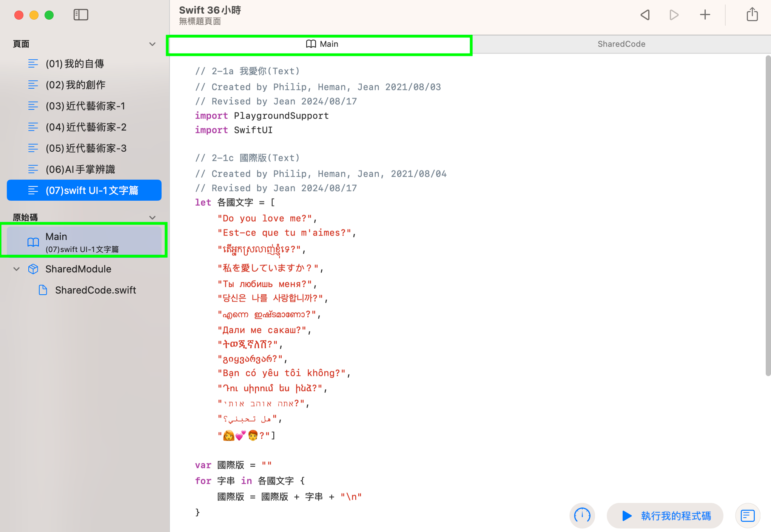Image resolution: width=771 pixels, height=532 pixels.
Task: Open the run speed timer icon
Action: 582,515
